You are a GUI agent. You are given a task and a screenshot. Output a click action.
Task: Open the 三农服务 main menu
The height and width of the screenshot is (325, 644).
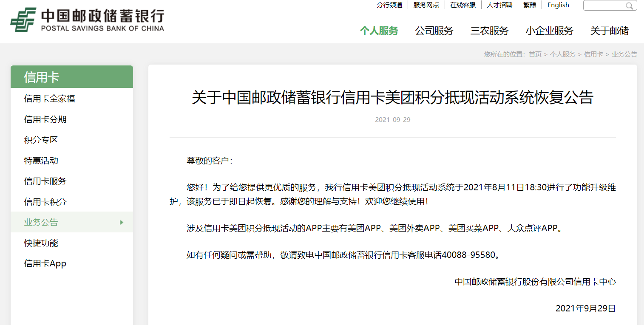[489, 31]
